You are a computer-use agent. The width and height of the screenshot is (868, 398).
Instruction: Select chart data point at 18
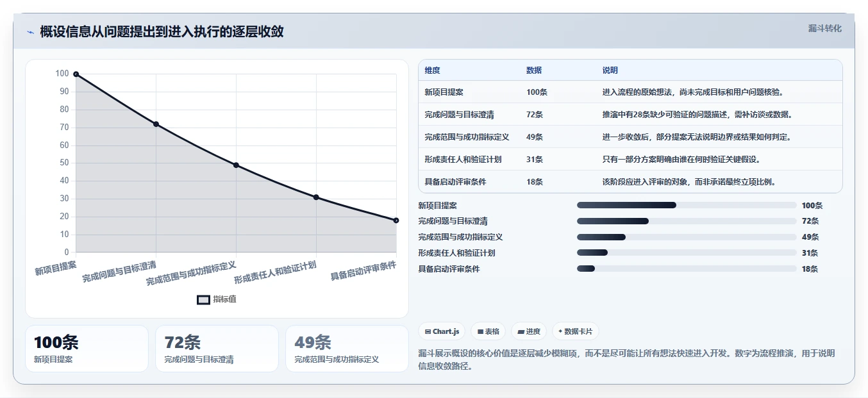396,220
